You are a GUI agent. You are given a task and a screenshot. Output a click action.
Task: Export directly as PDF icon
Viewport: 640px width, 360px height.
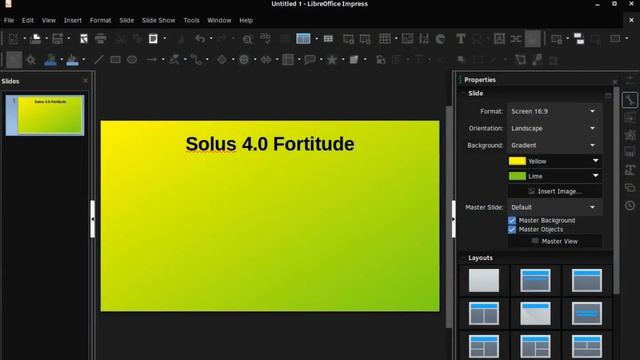pos(84,39)
